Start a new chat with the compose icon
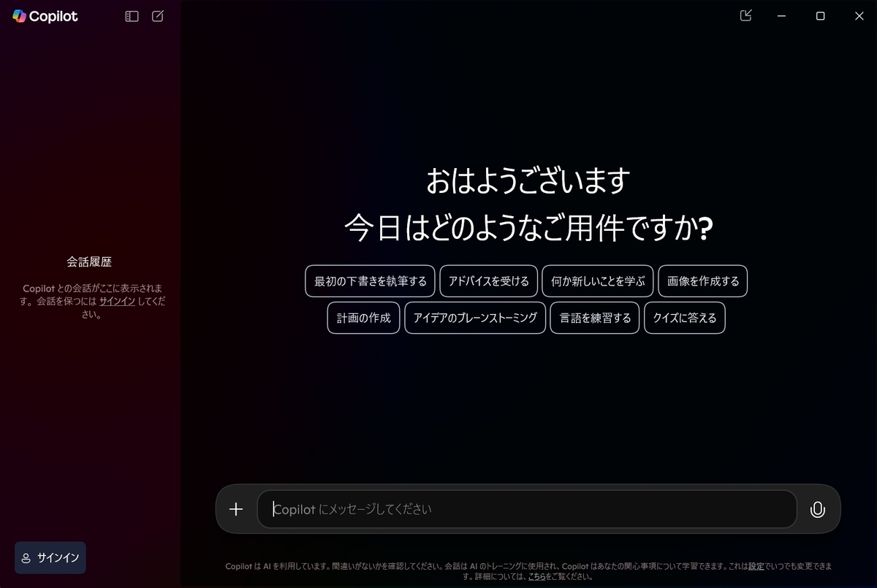The height and width of the screenshot is (588, 877). point(158,16)
